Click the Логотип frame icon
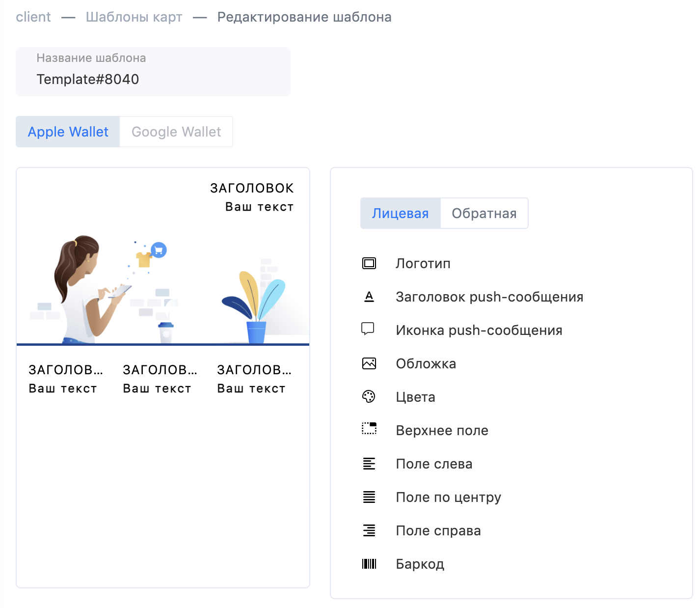The image size is (700, 608). (369, 263)
